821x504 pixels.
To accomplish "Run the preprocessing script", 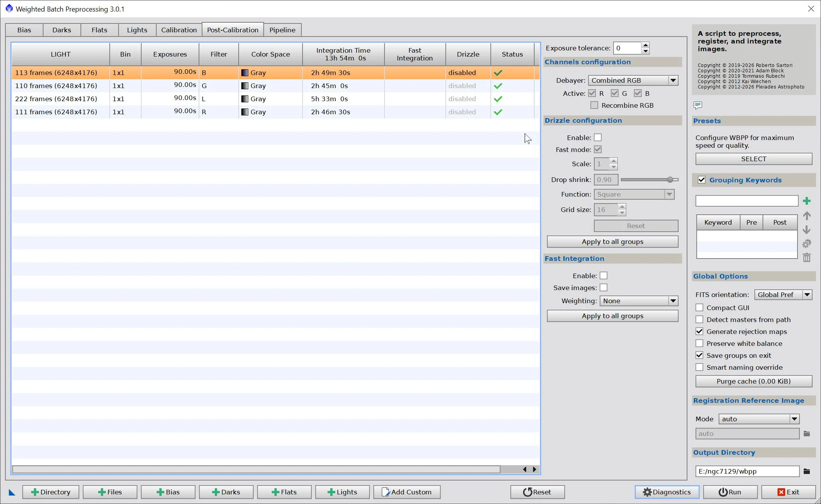I will coord(730,492).
